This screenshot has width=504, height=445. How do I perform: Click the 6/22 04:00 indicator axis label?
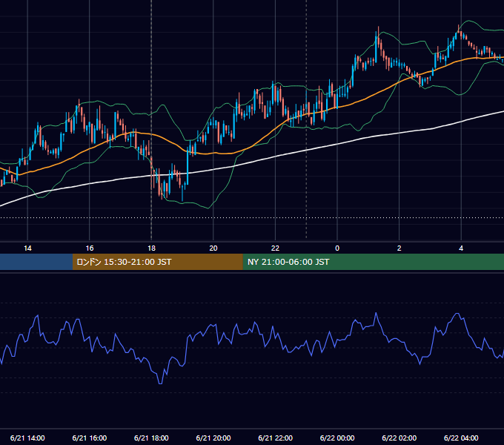point(461,438)
